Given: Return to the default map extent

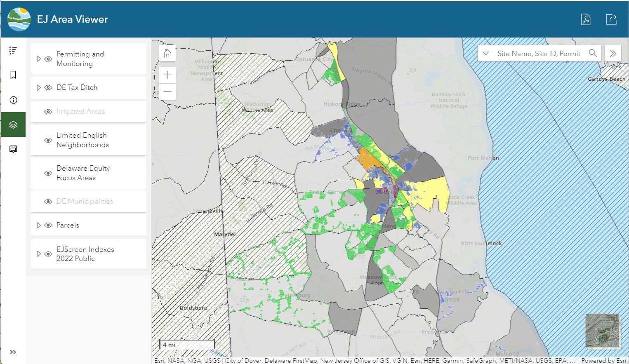Looking at the screenshot, I should click(167, 53).
